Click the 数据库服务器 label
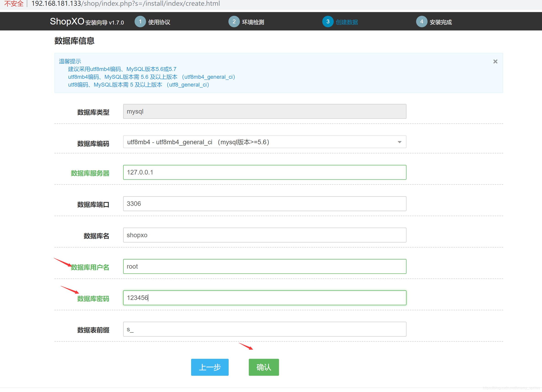Screen dimensions: 542x392 click(x=90, y=173)
